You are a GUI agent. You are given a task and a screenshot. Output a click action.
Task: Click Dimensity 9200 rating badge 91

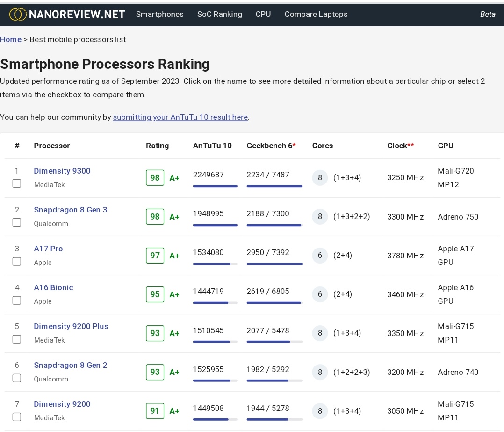tap(155, 411)
